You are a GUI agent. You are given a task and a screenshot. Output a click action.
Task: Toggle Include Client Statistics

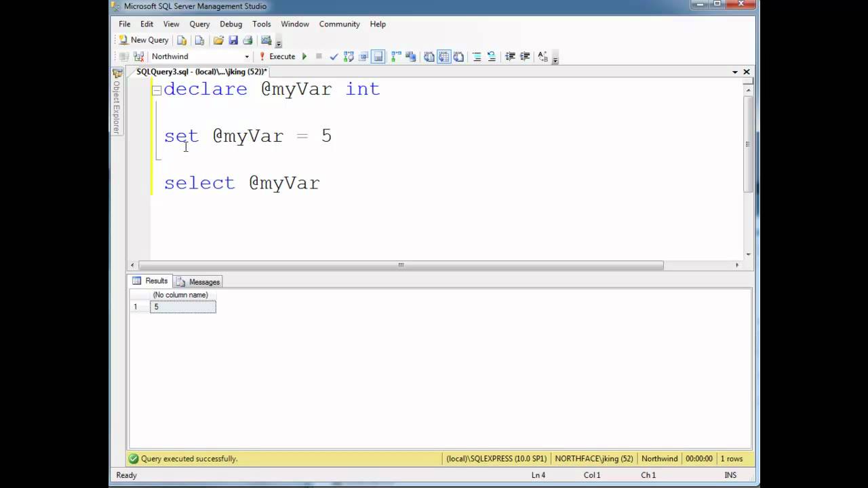[x=412, y=56]
